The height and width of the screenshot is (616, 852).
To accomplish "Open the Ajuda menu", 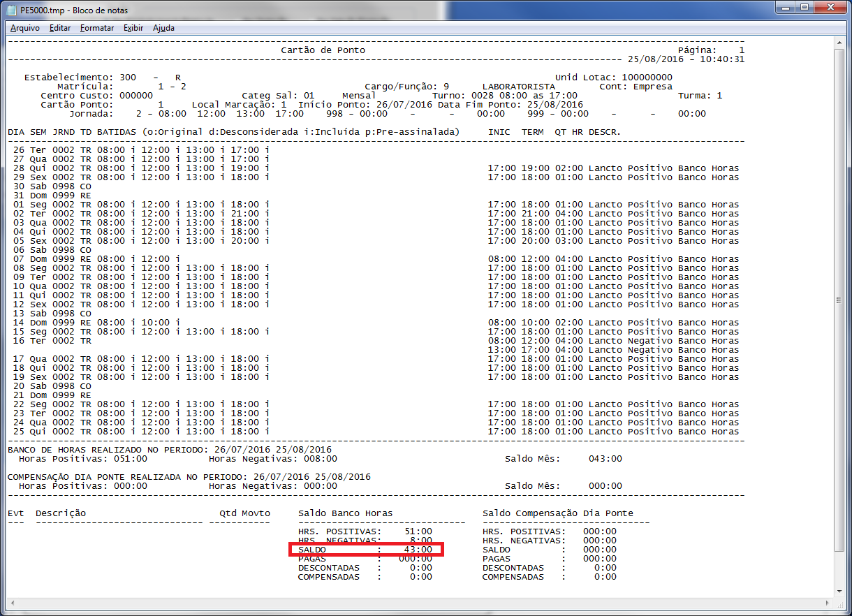I will click(163, 28).
